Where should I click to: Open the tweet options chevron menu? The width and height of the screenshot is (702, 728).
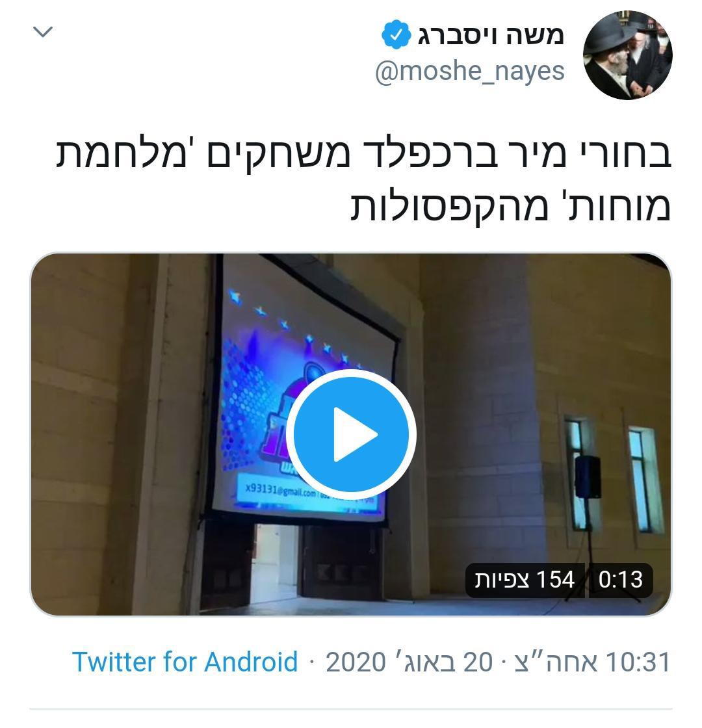43,32
